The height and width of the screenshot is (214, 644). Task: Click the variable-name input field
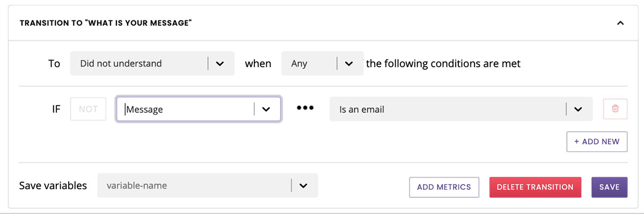pos(195,186)
